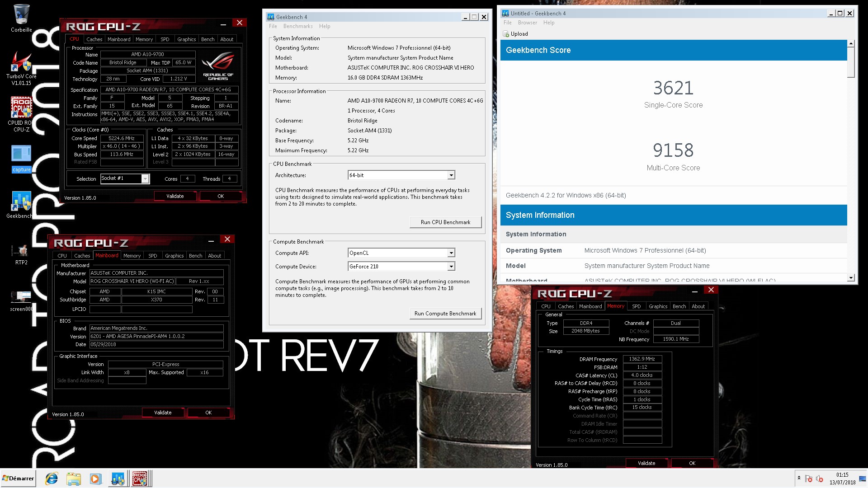Open File menu in Geekbench 4 window
Viewport: 868px width, 488px height.
pos(273,26)
